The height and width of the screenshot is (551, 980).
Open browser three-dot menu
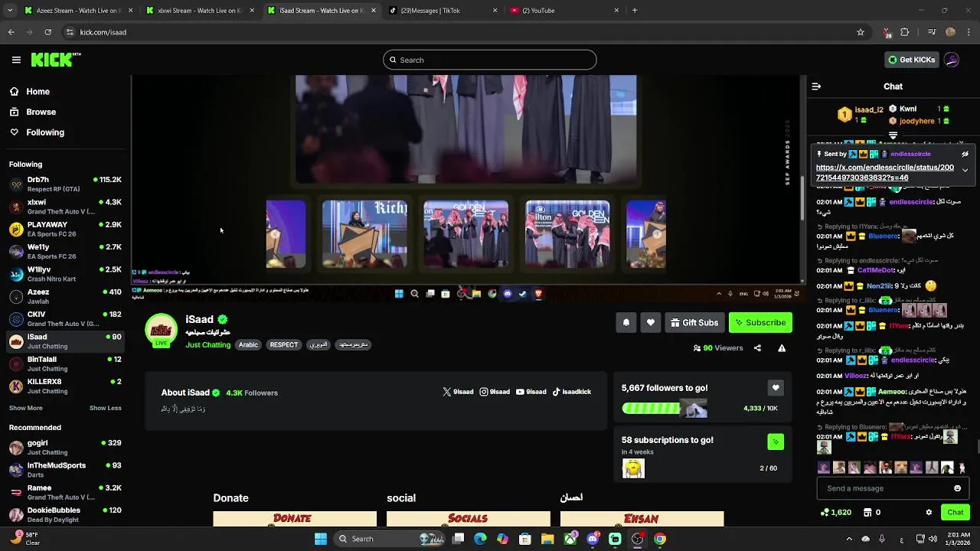coord(969,32)
